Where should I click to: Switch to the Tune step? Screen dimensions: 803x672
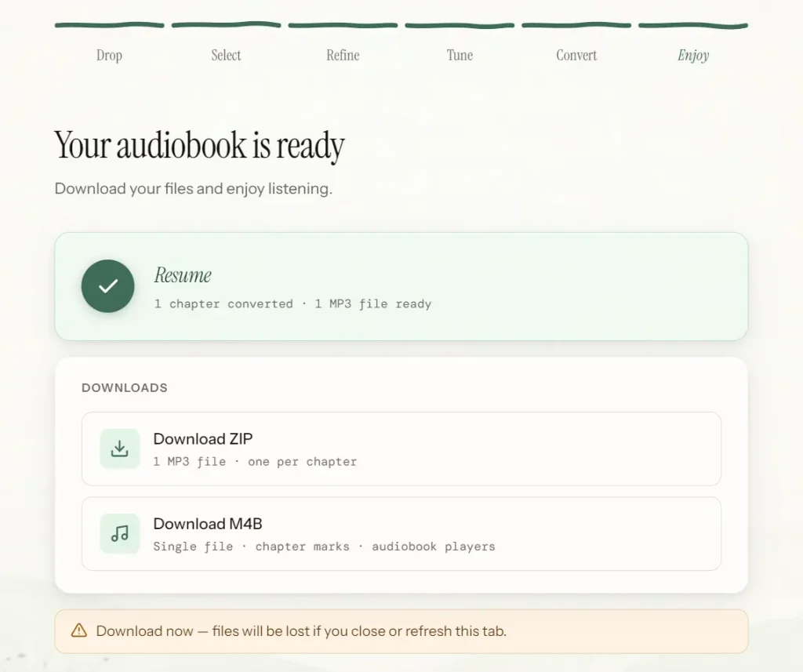point(460,56)
